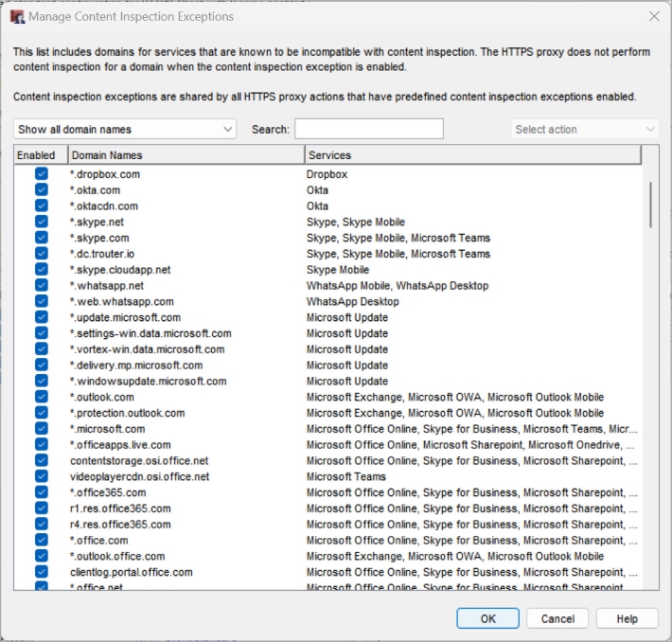
Task: Toggle the *.windowsupdate.microsoft.com checkbox
Action: 42,381
